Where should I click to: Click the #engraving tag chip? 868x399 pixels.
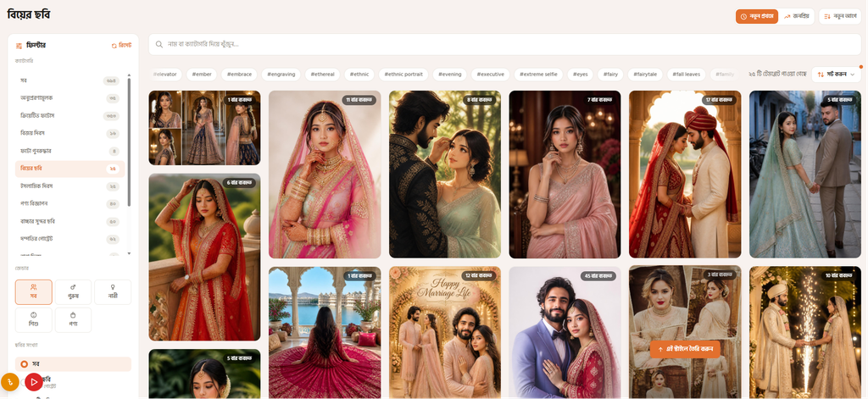pos(281,75)
